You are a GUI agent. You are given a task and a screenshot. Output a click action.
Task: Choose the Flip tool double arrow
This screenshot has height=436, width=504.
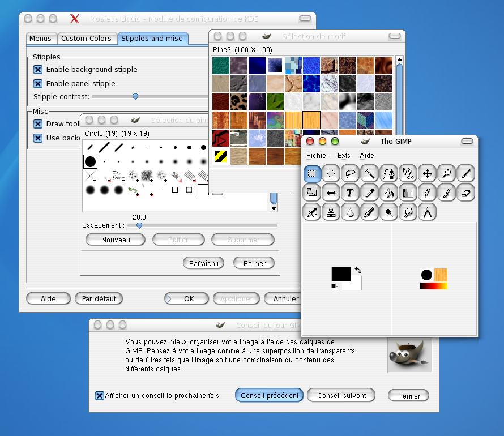331,193
